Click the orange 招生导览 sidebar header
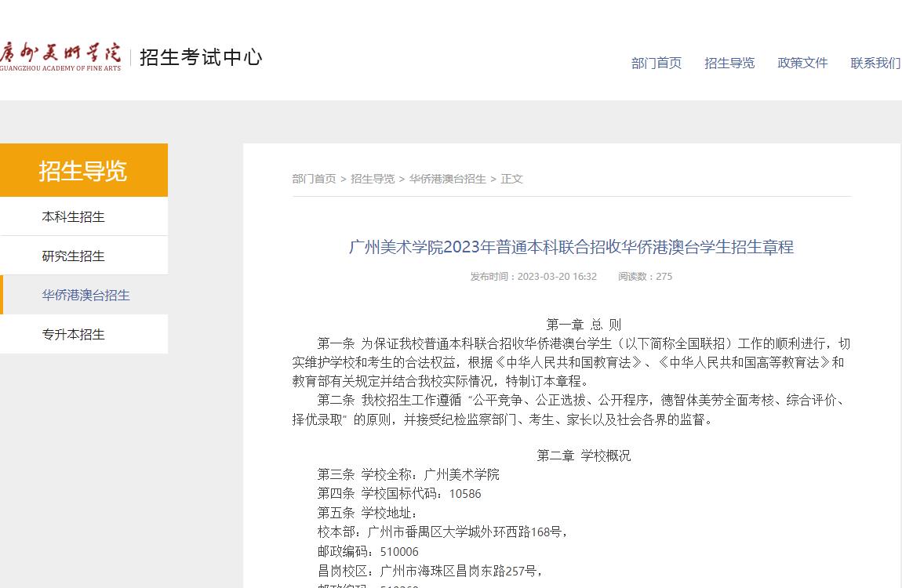This screenshot has height=588, width=902. pos(84,170)
